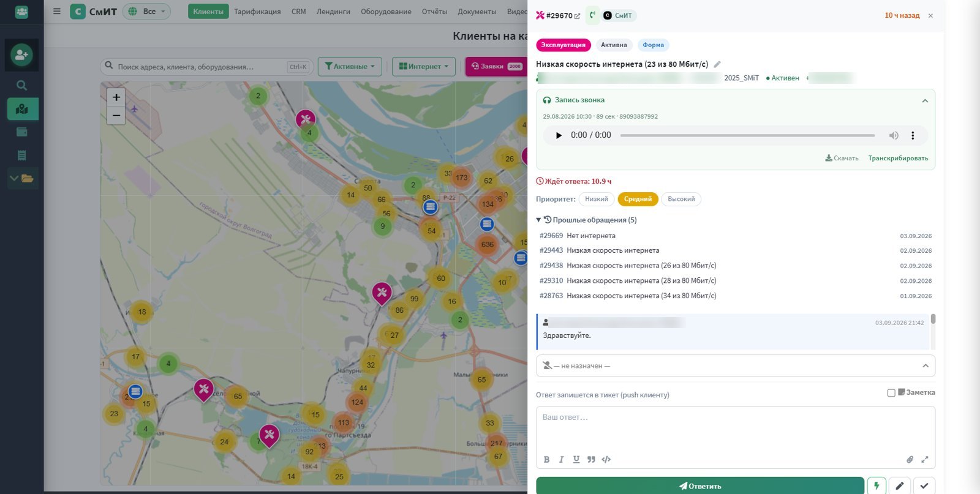Click the pencil edit button beside Ответить

[x=899, y=485]
